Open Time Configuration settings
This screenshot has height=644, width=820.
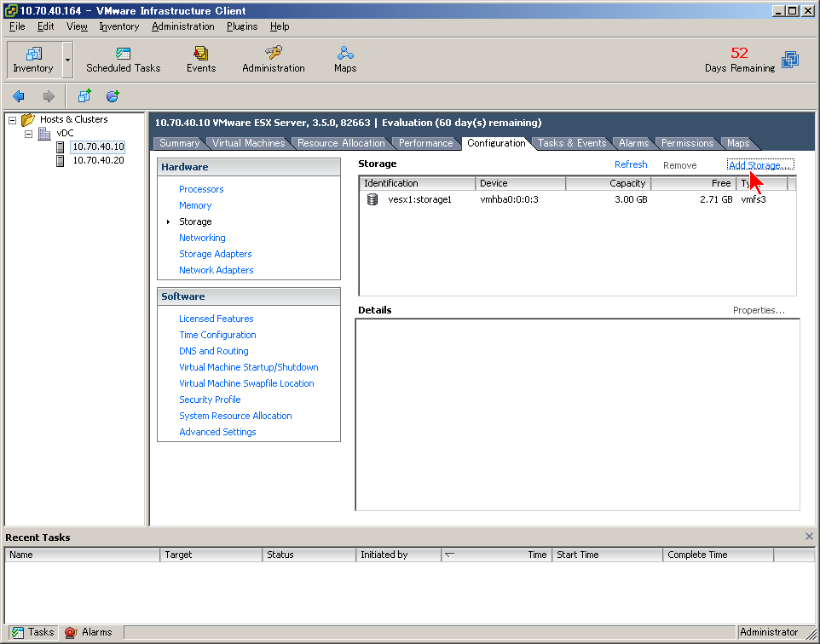click(217, 335)
